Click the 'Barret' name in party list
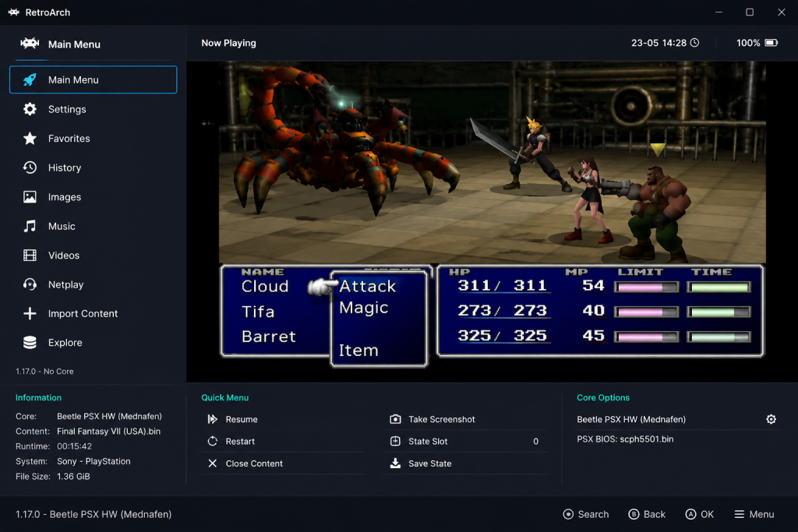Viewport: 798px width, 532px height. tap(269, 336)
